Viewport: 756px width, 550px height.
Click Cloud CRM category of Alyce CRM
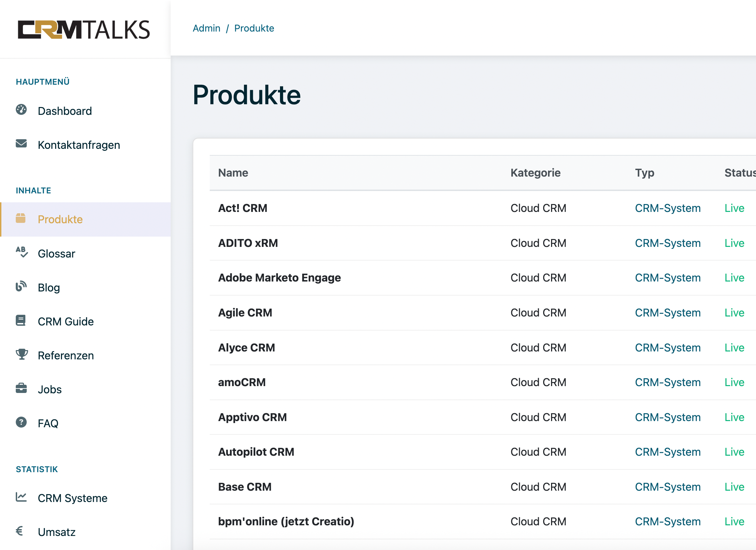pyautogui.click(x=538, y=348)
